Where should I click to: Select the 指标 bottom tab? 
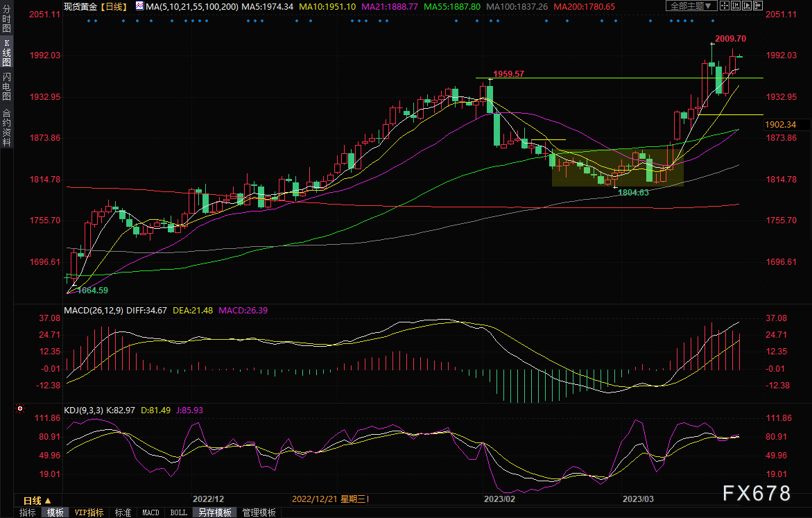click(28, 512)
